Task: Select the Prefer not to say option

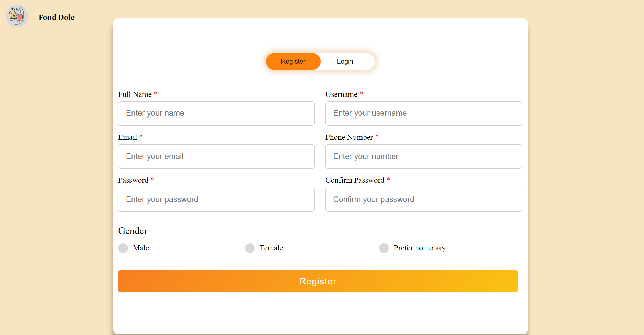Action: [x=384, y=248]
